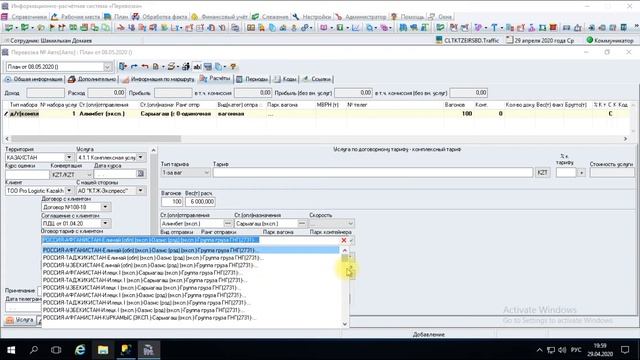
Task: Launch Edge browser from taskbar
Action: (x=80, y=350)
